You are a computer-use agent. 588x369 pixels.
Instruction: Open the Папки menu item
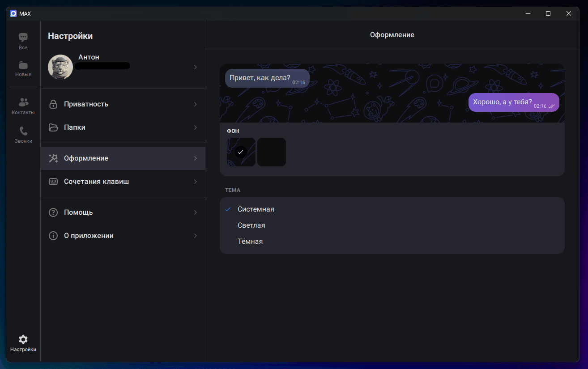coord(74,127)
